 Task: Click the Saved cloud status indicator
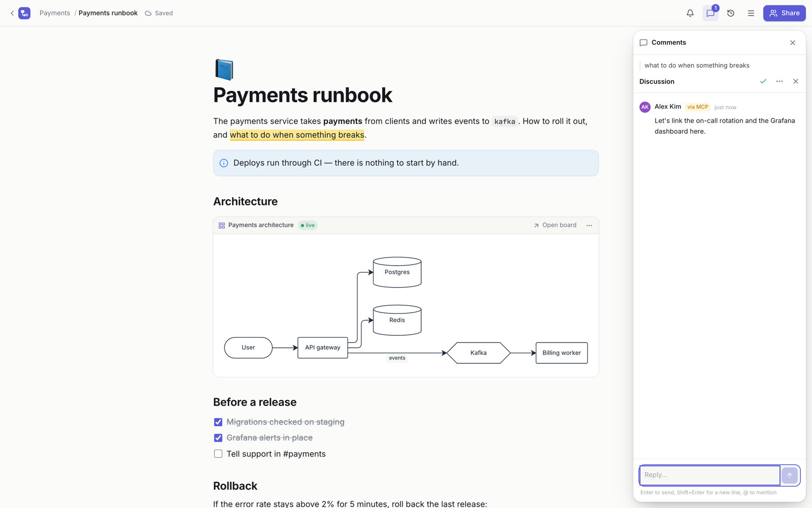tap(159, 13)
